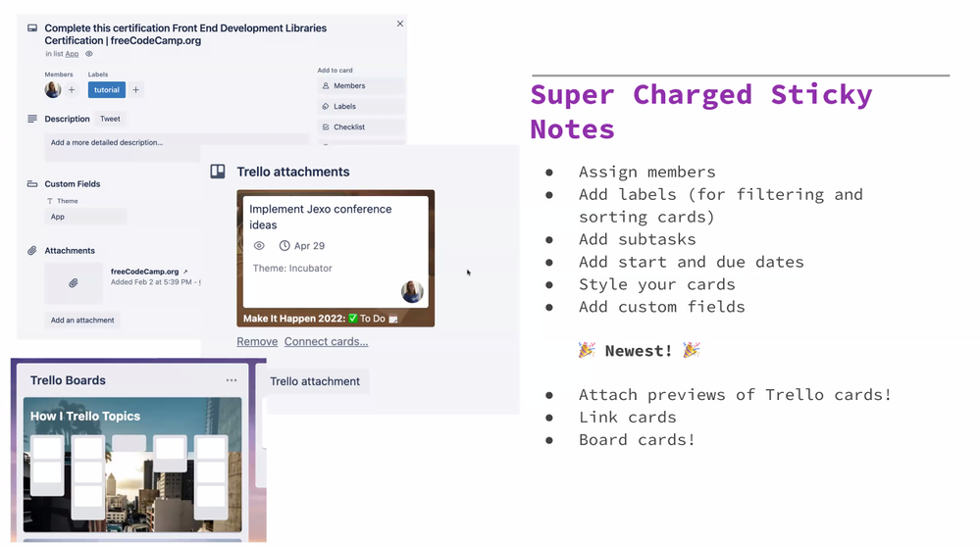Open the App list link
This screenshot has width=980, height=547.
(72, 54)
